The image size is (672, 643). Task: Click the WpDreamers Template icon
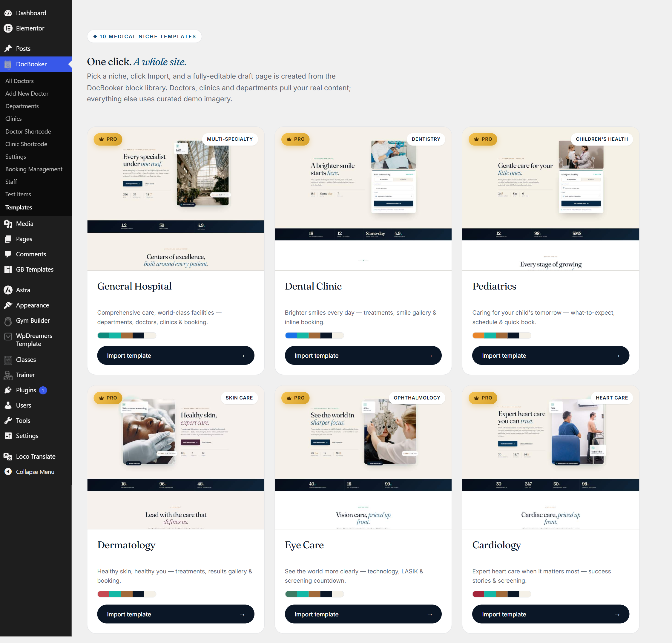8,336
